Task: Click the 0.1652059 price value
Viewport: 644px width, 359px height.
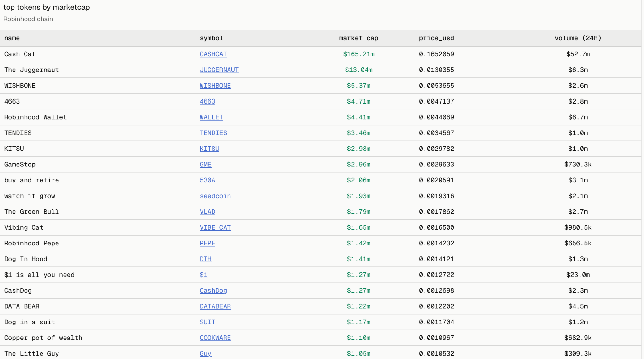Action: click(x=436, y=54)
